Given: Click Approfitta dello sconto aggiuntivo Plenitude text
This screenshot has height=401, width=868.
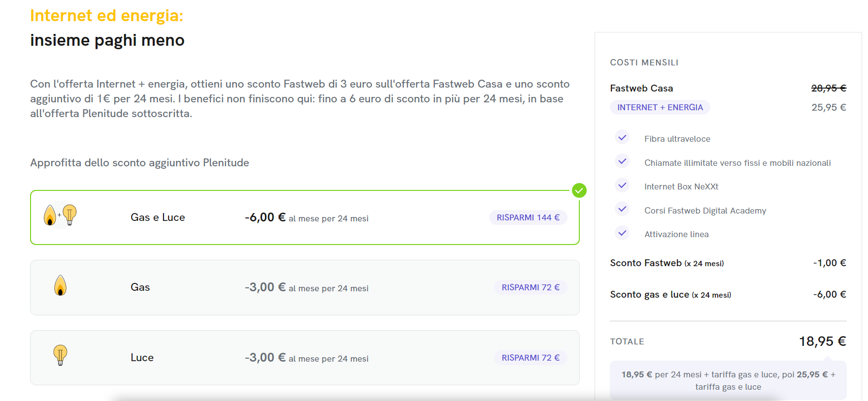Looking at the screenshot, I should [x=139, y=163].
